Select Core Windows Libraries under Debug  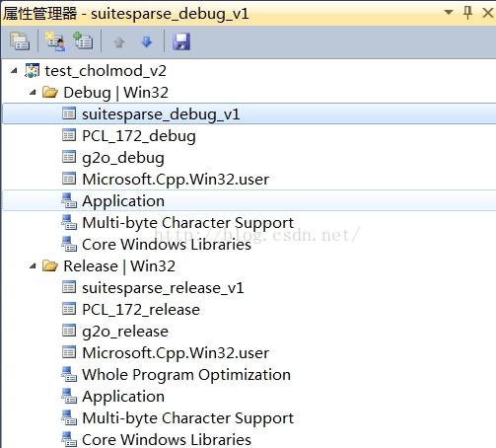pyautogui.click(x=167, y=245)
